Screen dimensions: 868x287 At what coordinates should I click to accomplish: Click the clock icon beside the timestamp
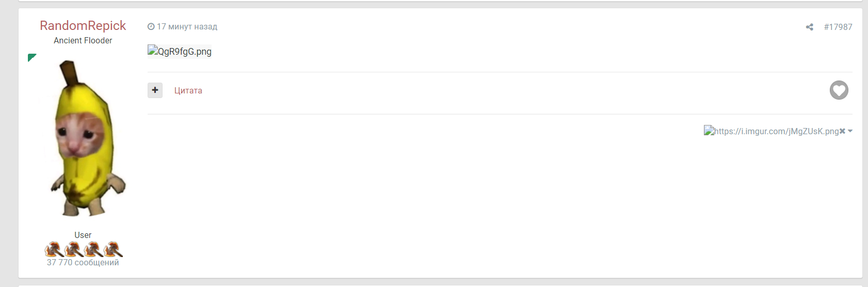(x=151, y=27)
